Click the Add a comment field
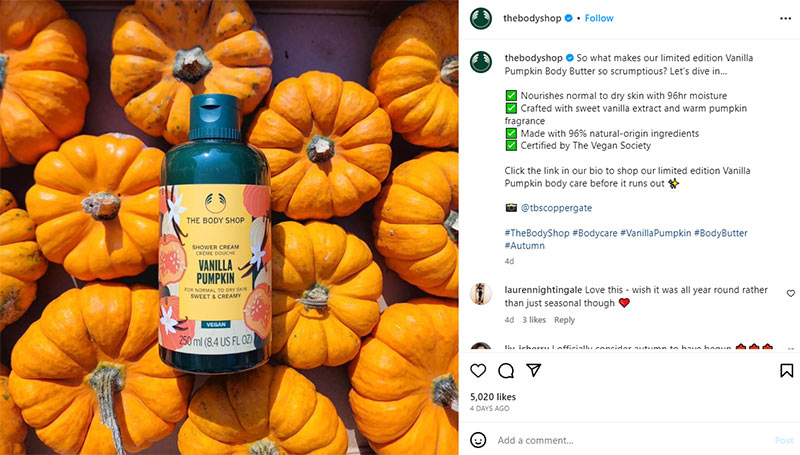Viewport: 800px width, 455px height. point(633,440)
